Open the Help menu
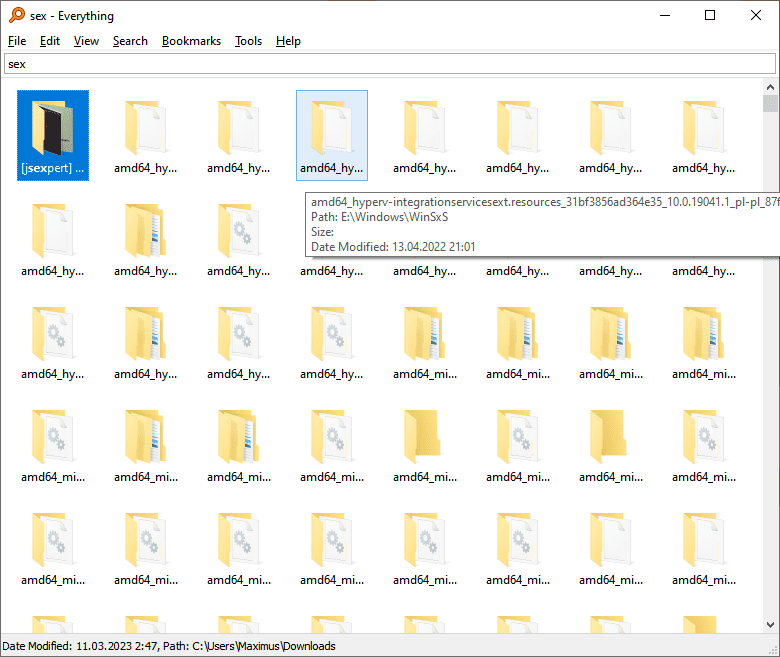 pyautogui.click(x=288, y=41)
